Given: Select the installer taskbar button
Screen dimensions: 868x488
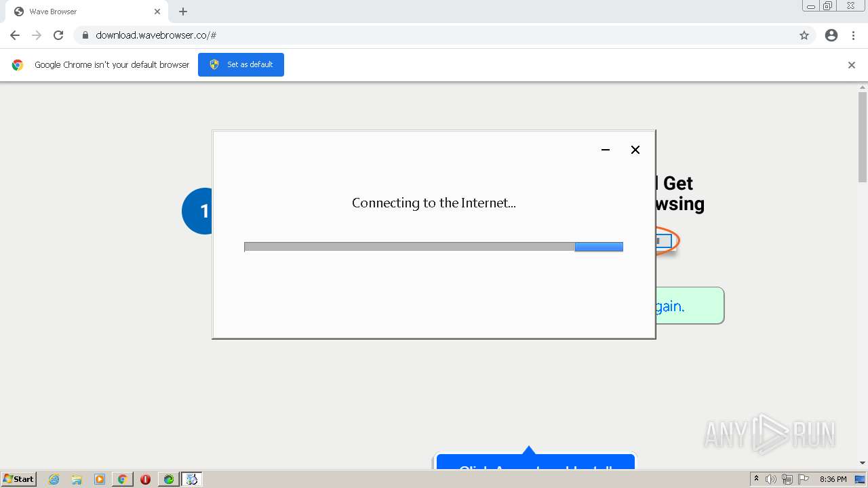Looking at the screenshot, I should pyautogui.click(x=192, y=479).
